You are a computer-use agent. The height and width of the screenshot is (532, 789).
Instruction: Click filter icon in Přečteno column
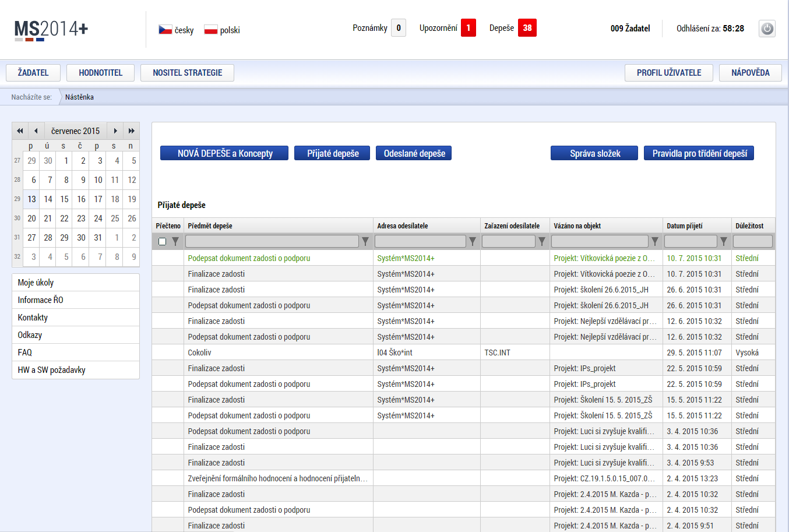click(x=175, y=241)
